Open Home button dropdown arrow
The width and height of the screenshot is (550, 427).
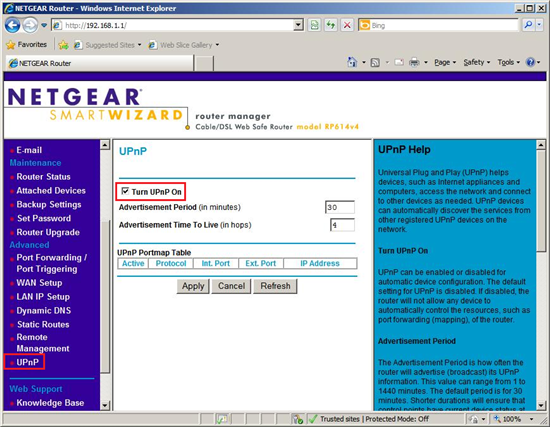364,62
